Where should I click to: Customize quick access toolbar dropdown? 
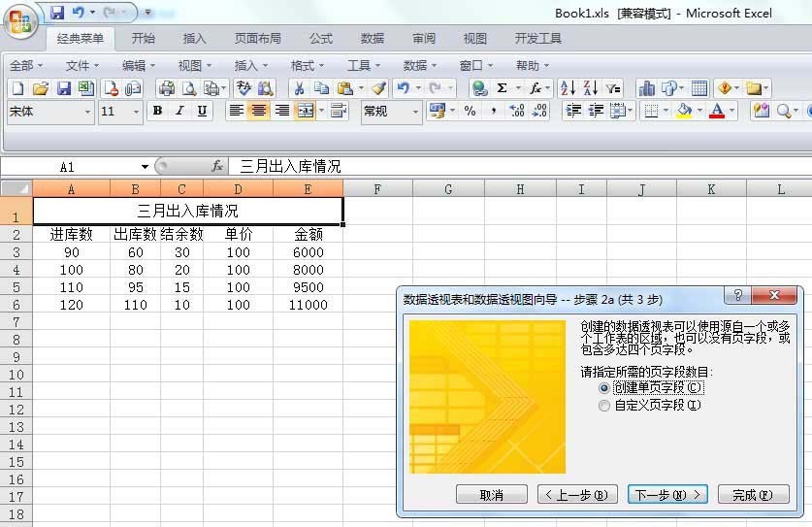[x=148, y=12]
